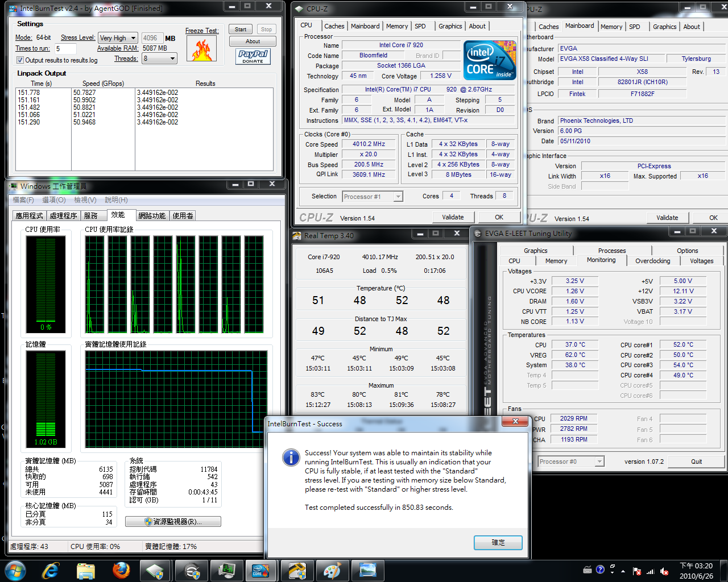Select the 網路功能 tab in Task Manager

point(152,216)
